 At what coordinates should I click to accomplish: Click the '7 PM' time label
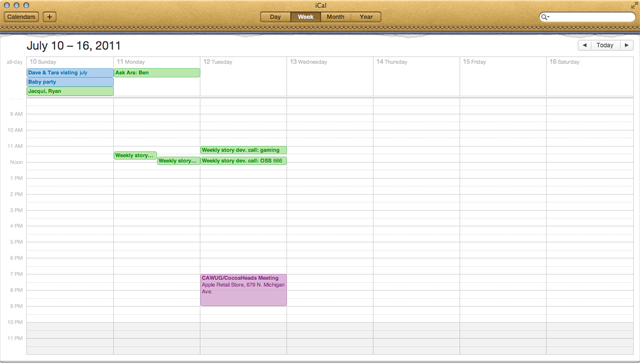coord(16,274)
